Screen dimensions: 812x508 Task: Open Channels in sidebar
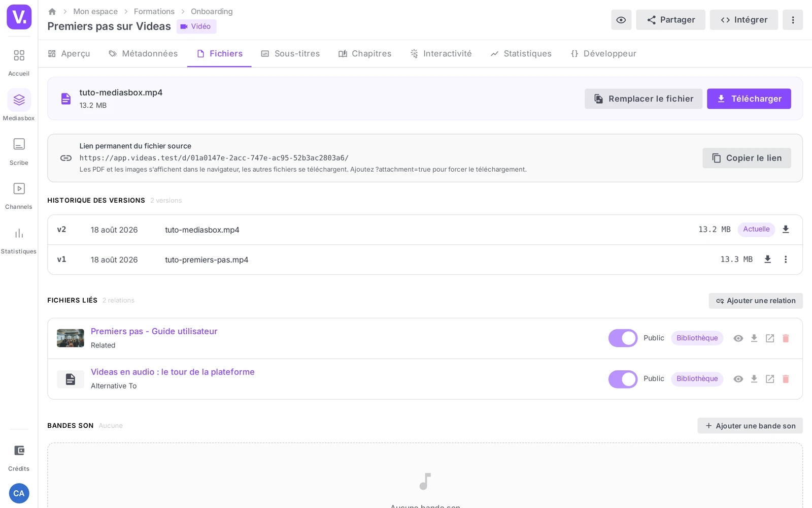[x=19, y=196]
